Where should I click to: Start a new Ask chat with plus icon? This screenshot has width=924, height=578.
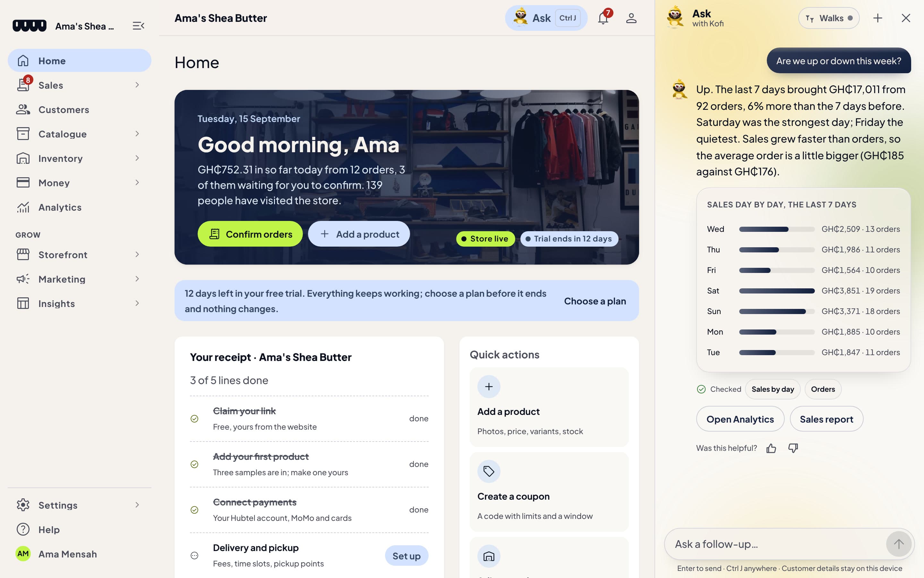point(877,18)
